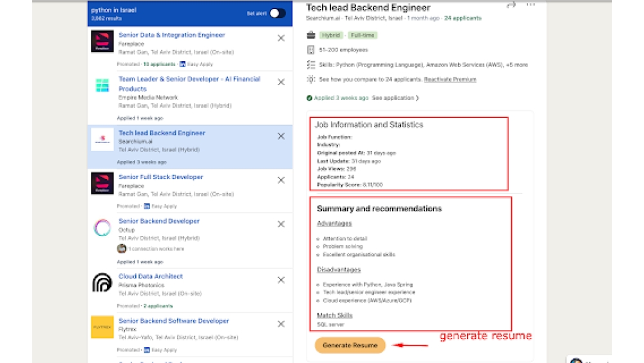Screen dimensions: 644x363
Task: Dismiss the Senior Data & Integration Engineer job
Action: pos(281,38)
